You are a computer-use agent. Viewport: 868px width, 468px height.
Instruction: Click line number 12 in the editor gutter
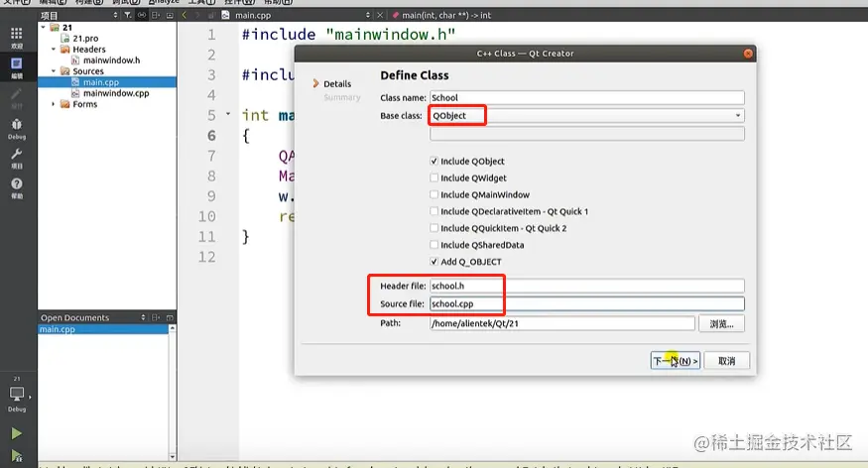point(206,257)
